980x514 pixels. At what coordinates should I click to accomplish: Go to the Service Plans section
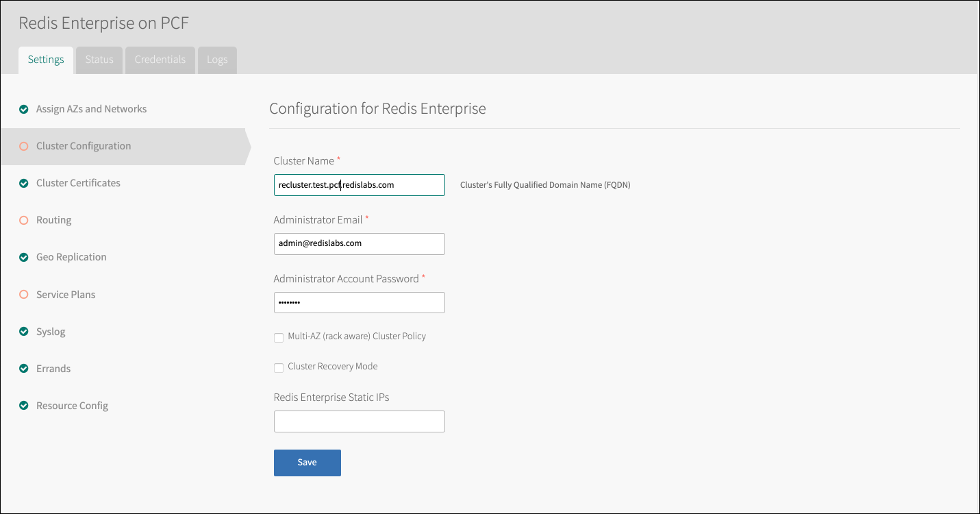click(x=66, y=295)
